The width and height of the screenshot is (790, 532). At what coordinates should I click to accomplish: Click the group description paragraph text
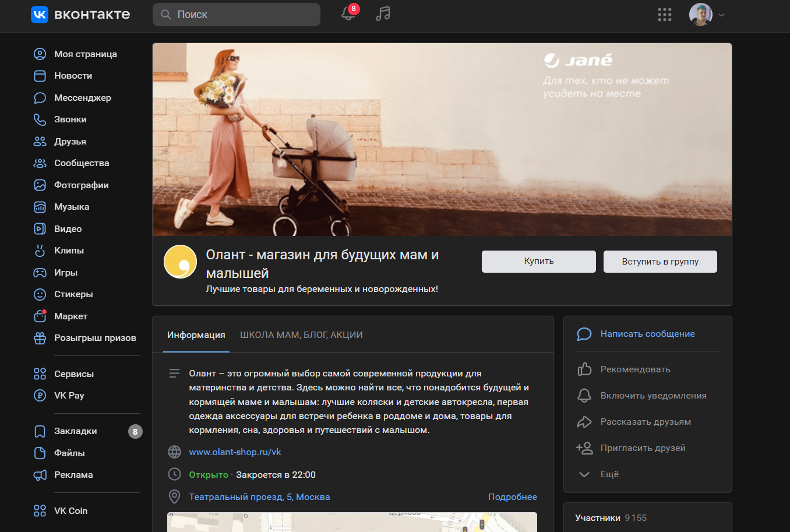pyautogui.click(x=359, y=401)
